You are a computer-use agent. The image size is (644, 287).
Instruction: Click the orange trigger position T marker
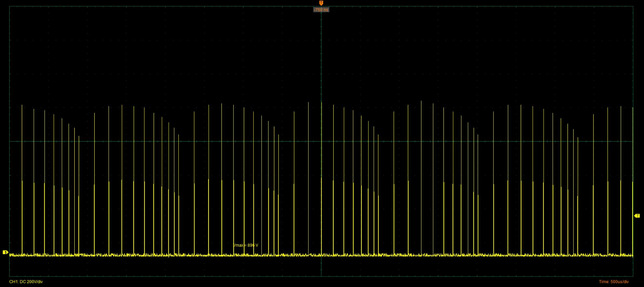click(321, 3)
